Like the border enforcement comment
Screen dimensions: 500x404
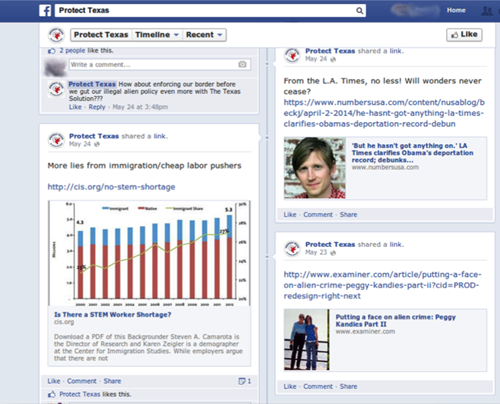pyautogui.click(x=75, y=107)
